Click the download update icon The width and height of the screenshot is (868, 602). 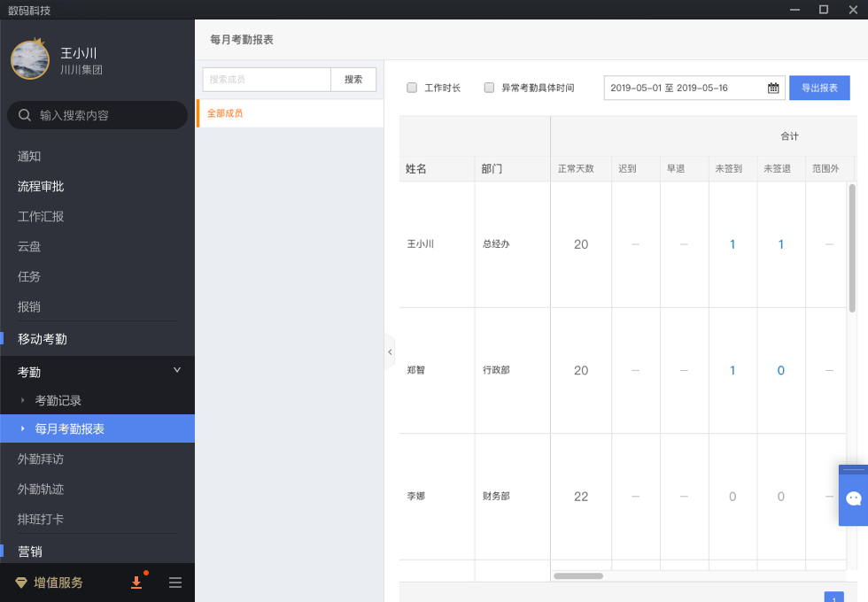click(136, 583)
